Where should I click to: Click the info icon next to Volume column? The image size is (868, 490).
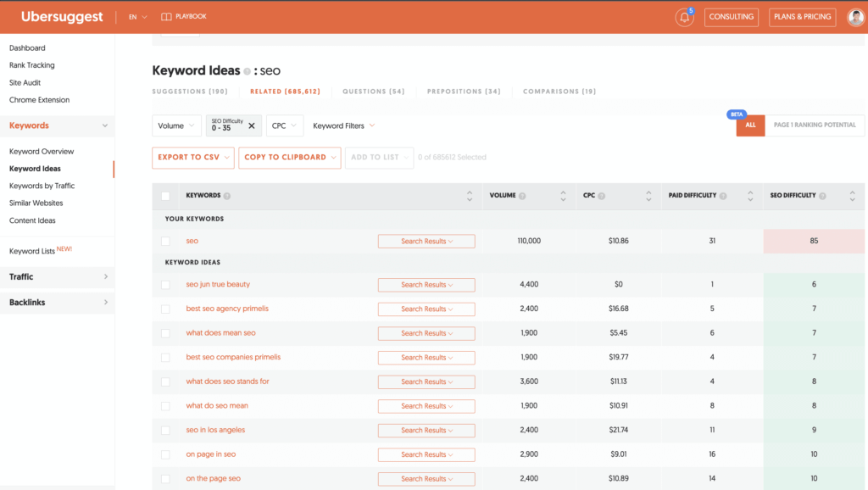pos(522,196)
